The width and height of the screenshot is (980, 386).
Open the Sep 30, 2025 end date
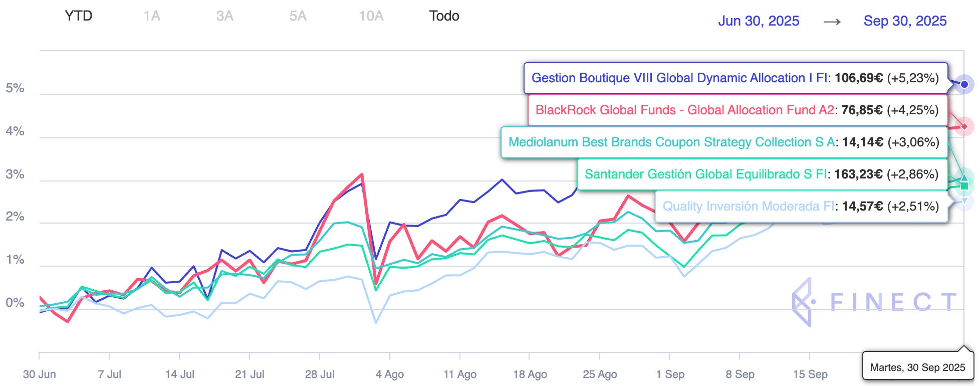click(905, 21)
